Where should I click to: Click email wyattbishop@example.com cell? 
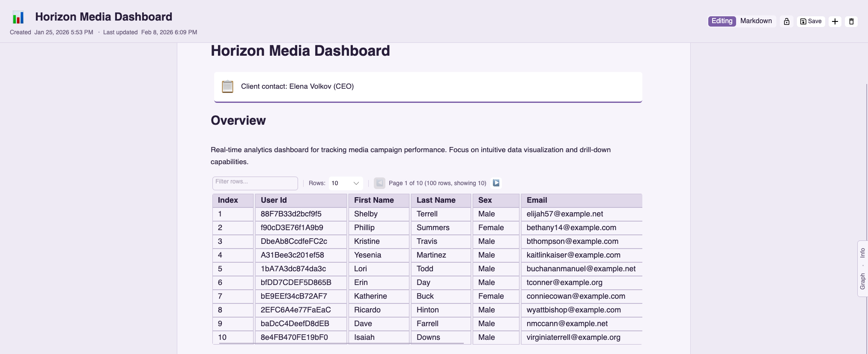582,310
